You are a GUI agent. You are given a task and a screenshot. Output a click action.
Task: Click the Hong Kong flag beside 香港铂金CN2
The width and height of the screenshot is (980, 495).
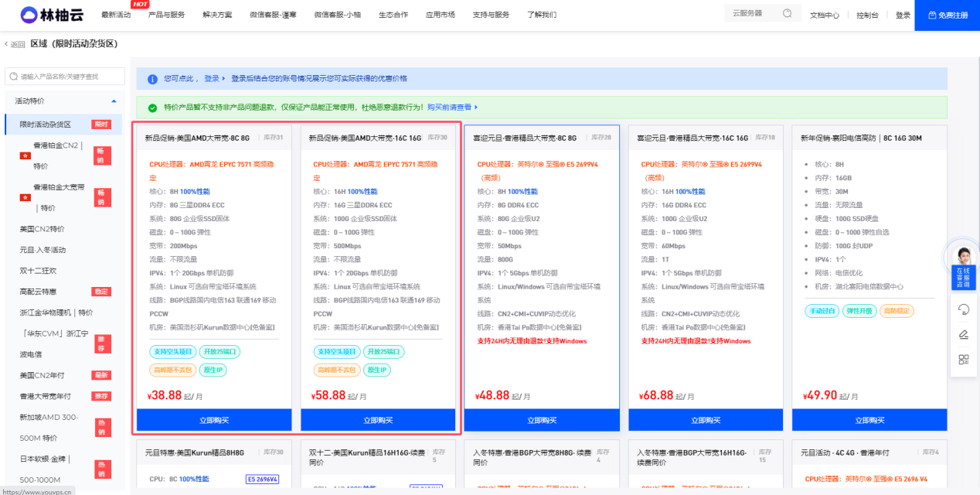tap(24, 155)
